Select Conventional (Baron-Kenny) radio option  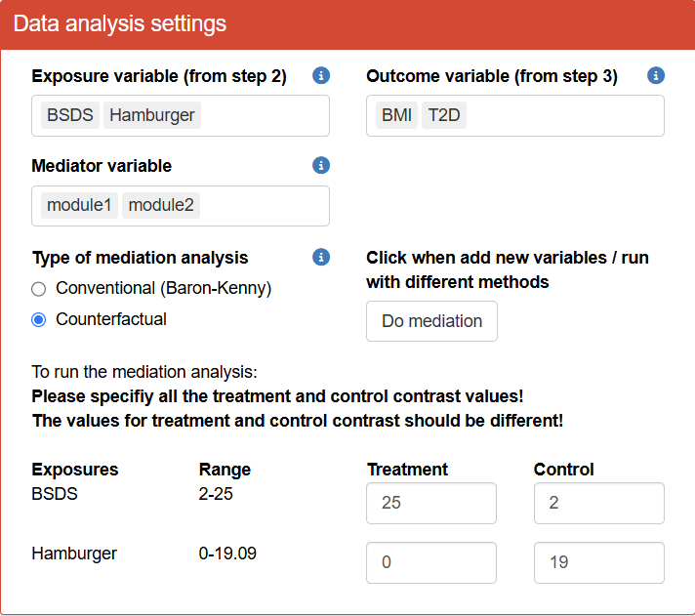pyautogui.click(x=39, y=289)
